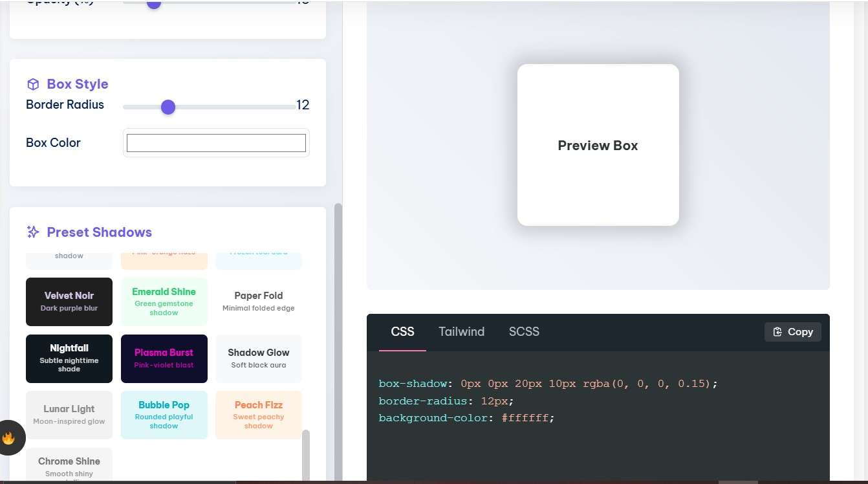Click the Opacity slider handle

153,3
